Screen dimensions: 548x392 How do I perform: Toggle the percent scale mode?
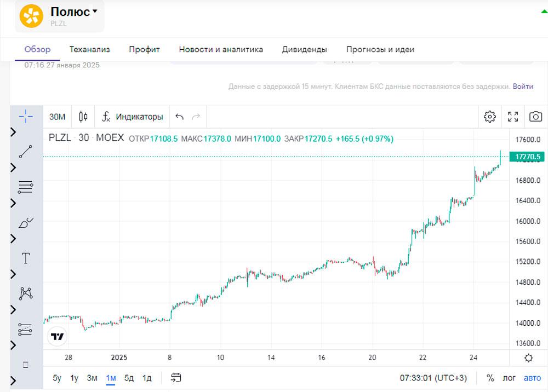pyautogui.click(x=490, y=378)
